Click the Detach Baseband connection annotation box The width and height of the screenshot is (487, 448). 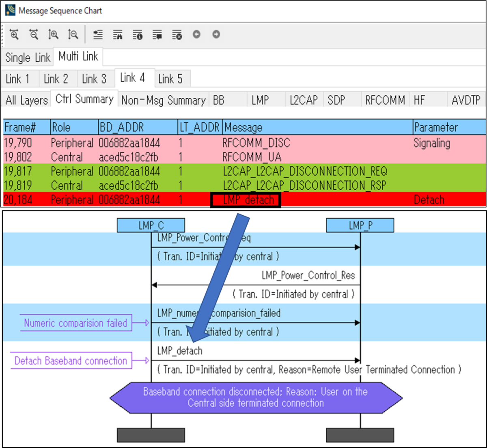tap(71, 360)
